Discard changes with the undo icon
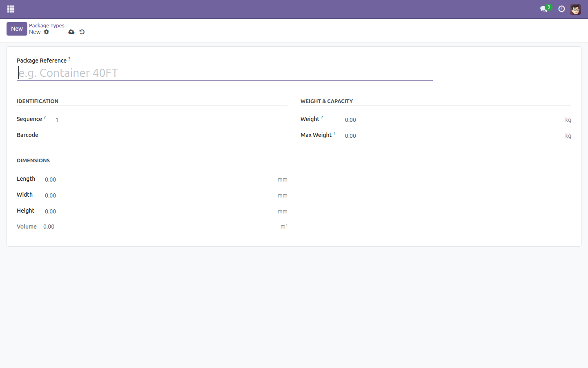 click(x=82, y=32)
